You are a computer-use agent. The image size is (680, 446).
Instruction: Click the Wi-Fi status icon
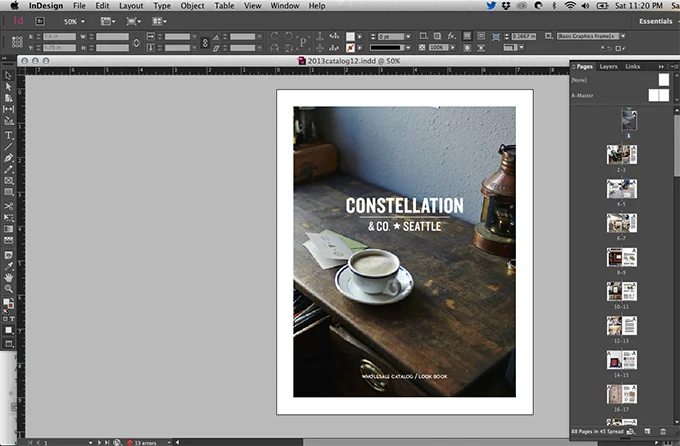pos(570,6)
